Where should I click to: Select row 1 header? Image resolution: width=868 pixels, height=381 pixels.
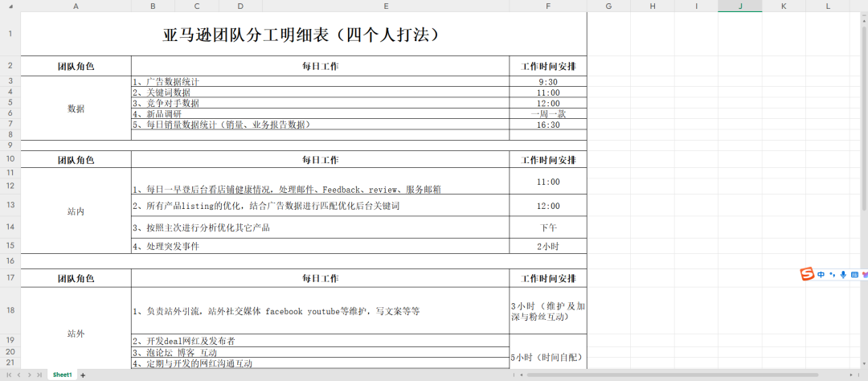coord(10,34)
